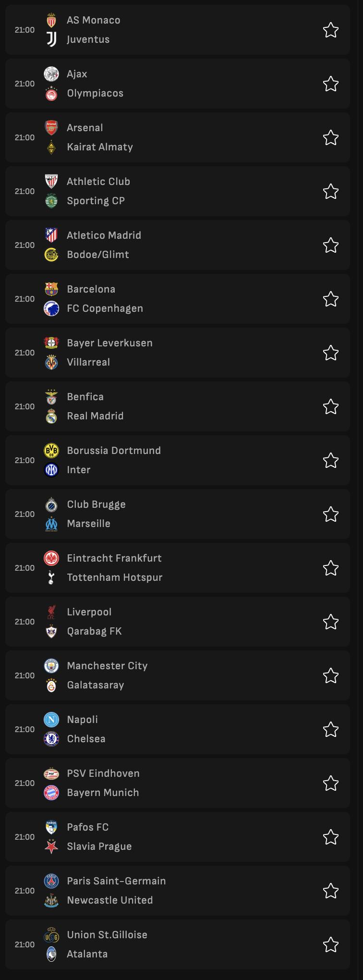The height and width of the screenshot is (980, 363).
Task: Click the Liverpool club badge
Action: (51, 612)
